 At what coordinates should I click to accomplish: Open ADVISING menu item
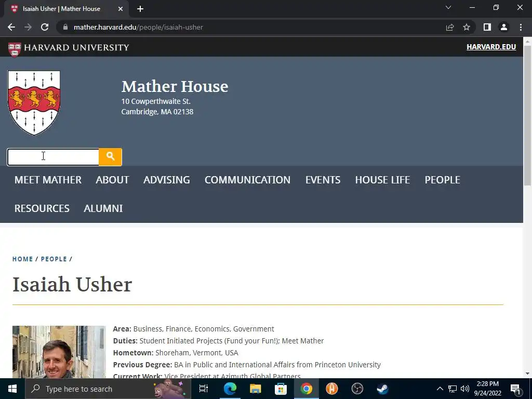click(167, 180)
